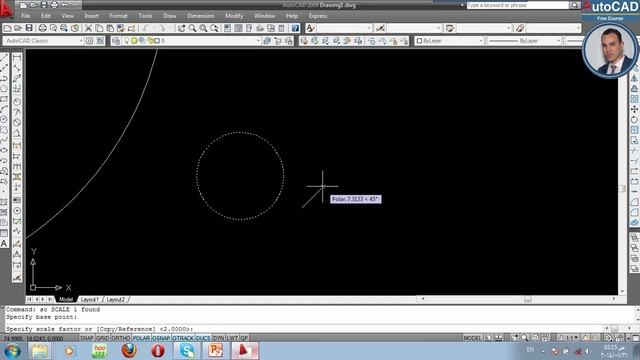The width and height of the screenshot is (640, 360).
Task: Click the Plot printer icon
Action: tap(42, 28)
